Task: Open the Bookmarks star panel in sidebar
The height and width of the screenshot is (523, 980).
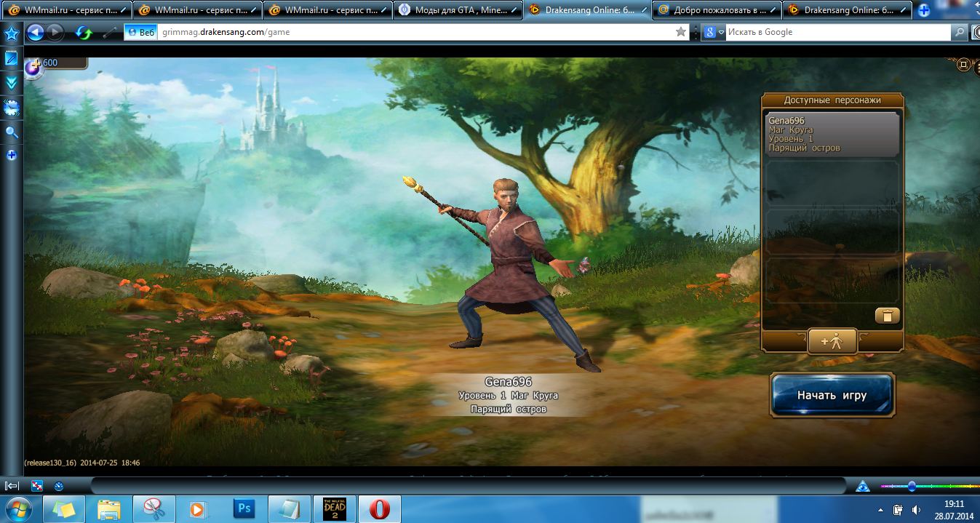Action: 12,33
